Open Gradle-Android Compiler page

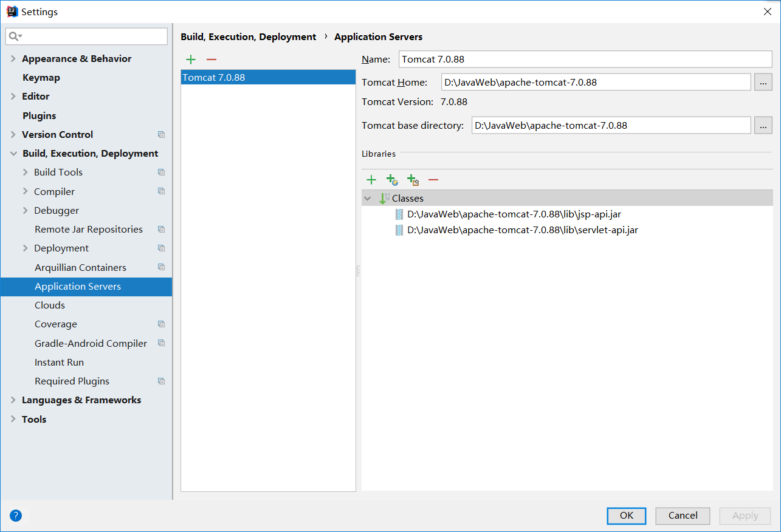pyautogui.click(x=91, y=344)
